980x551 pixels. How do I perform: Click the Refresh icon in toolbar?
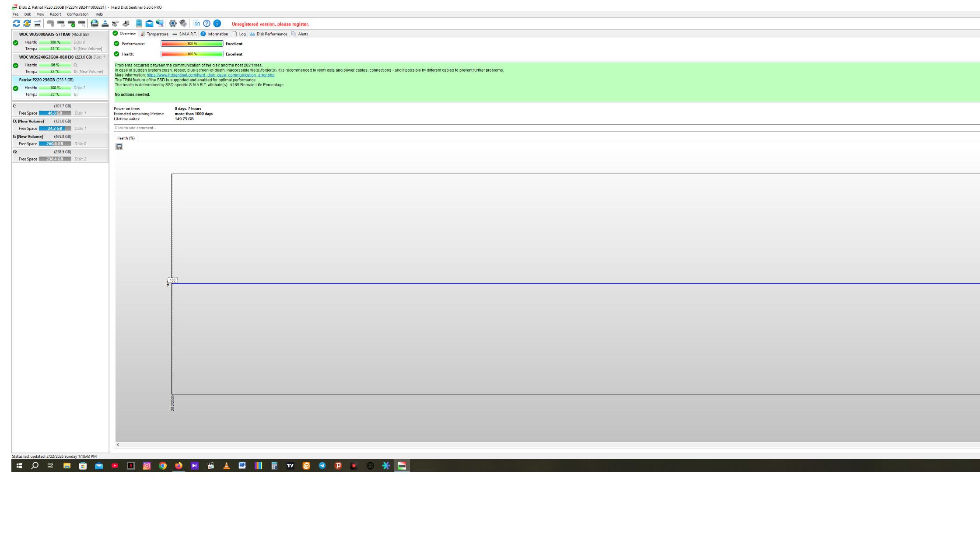click(17, 24)
